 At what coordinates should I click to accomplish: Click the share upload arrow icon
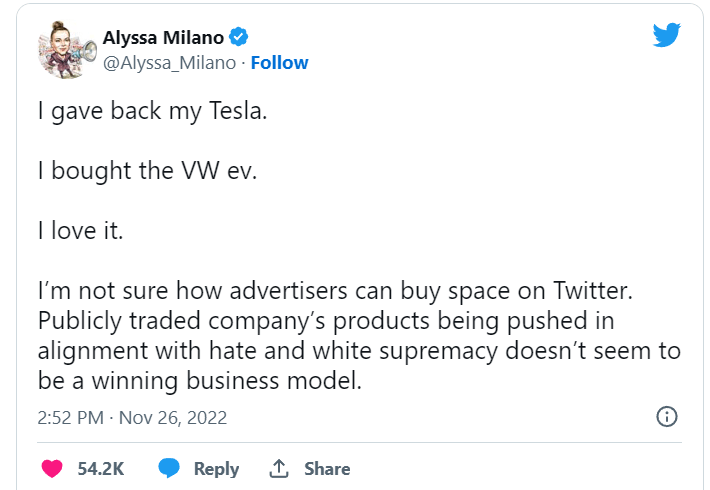[280, 468]
